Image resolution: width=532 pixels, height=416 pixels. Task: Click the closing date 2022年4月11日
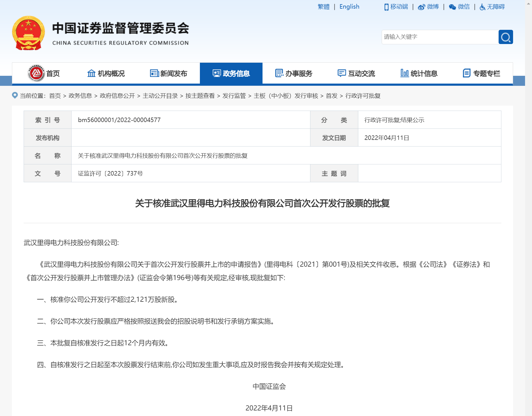269,408
